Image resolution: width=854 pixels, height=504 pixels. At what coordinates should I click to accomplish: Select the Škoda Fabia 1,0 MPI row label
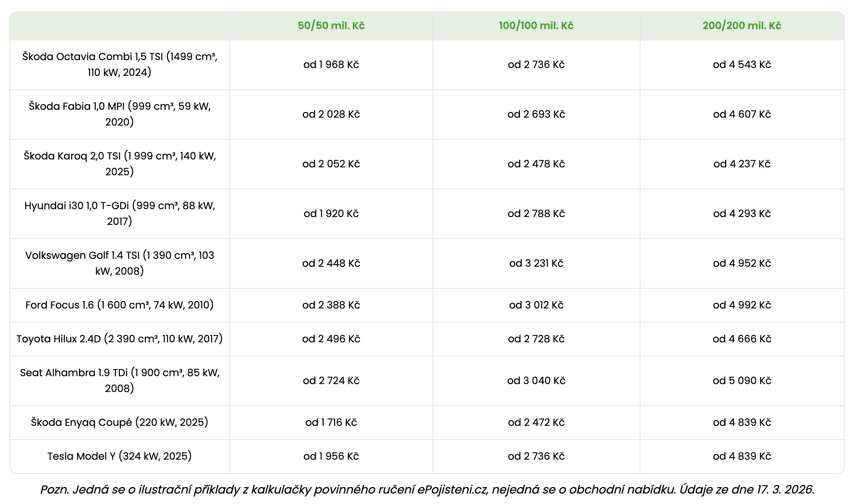[120, 114]
